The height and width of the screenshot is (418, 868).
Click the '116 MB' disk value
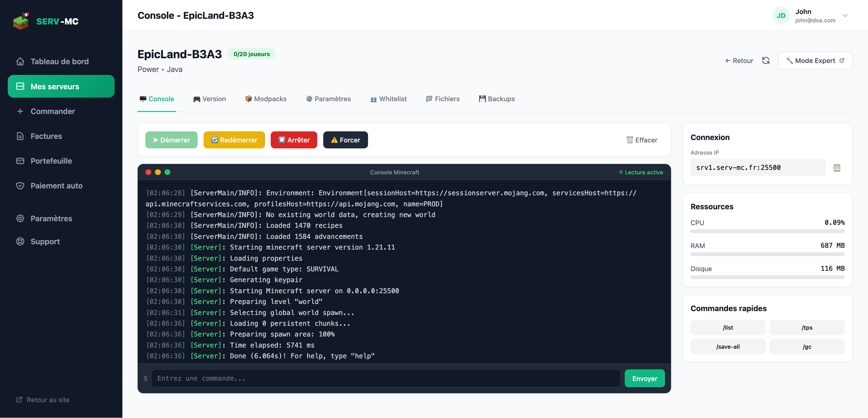click(832, 268)
